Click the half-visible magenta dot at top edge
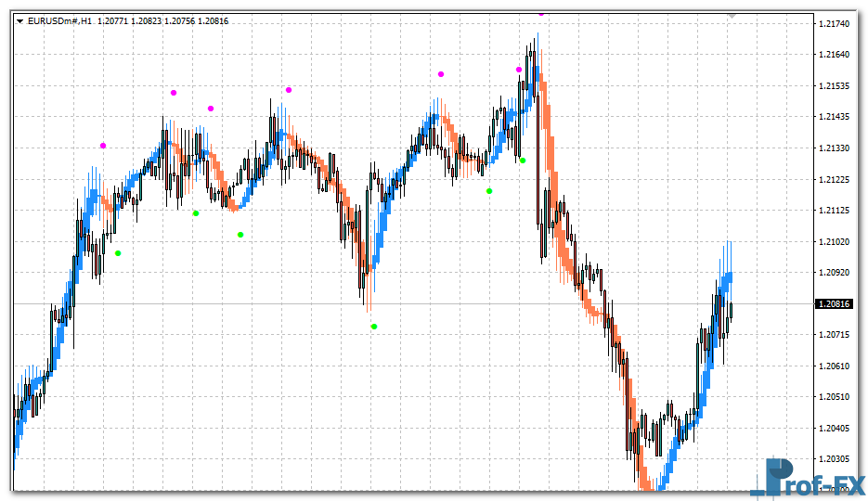Viewport: 868px width, 501px height. point(541,15)
